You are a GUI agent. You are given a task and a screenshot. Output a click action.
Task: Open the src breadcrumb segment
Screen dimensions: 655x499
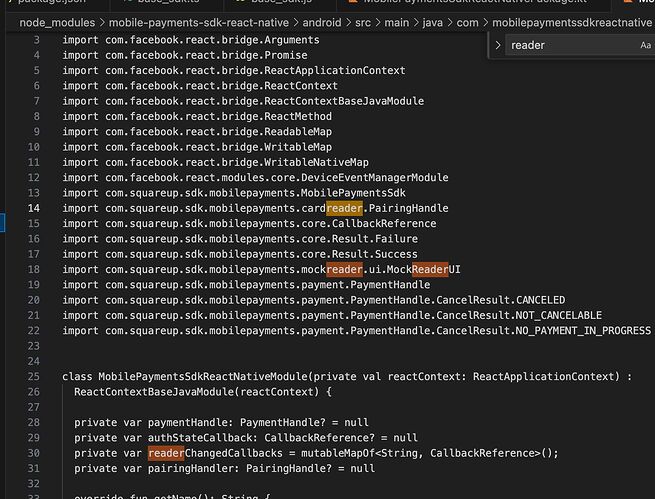click(x=363, y=23)
